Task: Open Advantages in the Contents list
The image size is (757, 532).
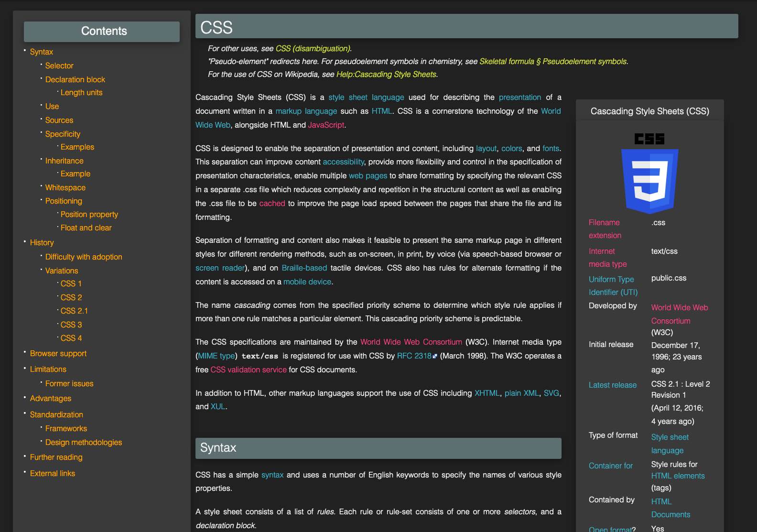Action: pyautogui.click(x=51, y=398)
